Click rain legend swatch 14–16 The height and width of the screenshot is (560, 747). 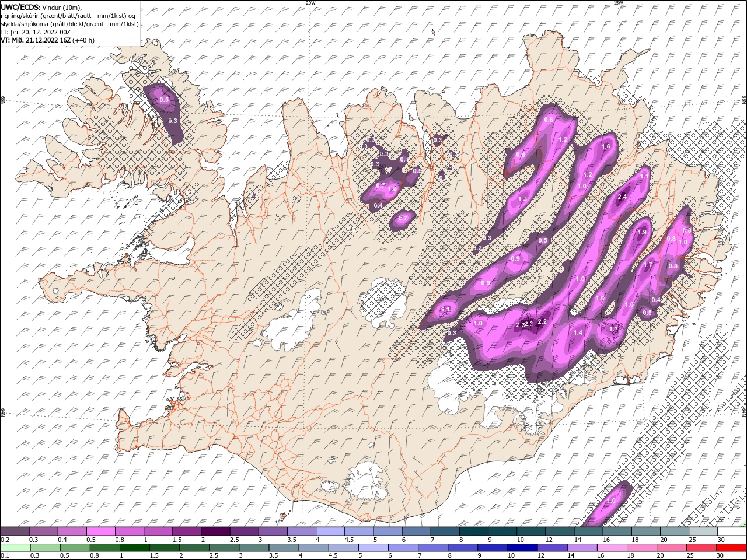click(x=581, y=548)
